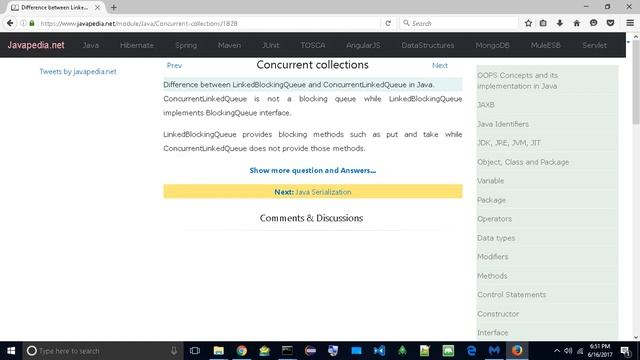Image resolution: width=640 pixels, height=360 pixels.
Task: Open the MongoDB nav menu item
Action: [492, 45]
